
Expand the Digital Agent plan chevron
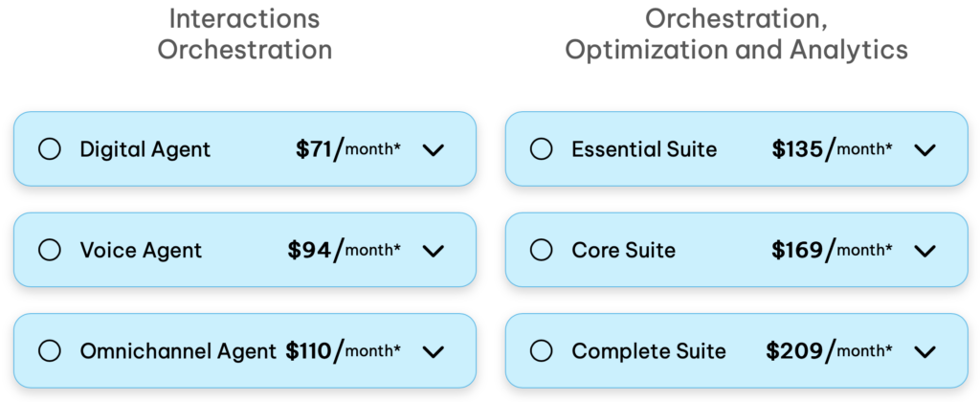pos(434,150)
